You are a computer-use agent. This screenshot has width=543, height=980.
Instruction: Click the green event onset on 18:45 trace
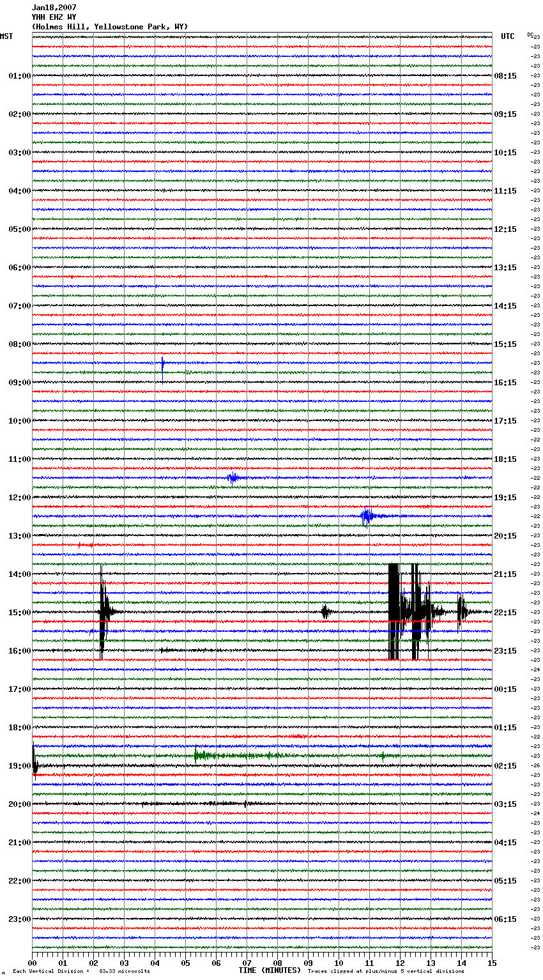tap(197, 755)
